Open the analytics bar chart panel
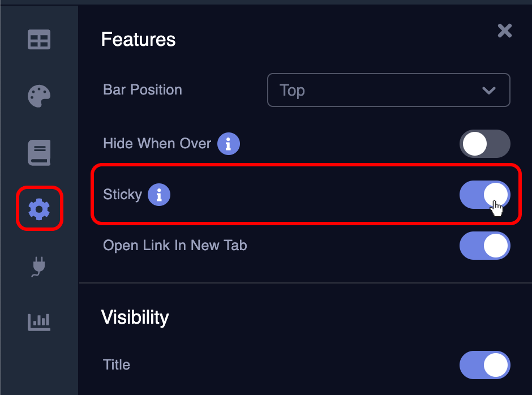 [x=38, y=321]
